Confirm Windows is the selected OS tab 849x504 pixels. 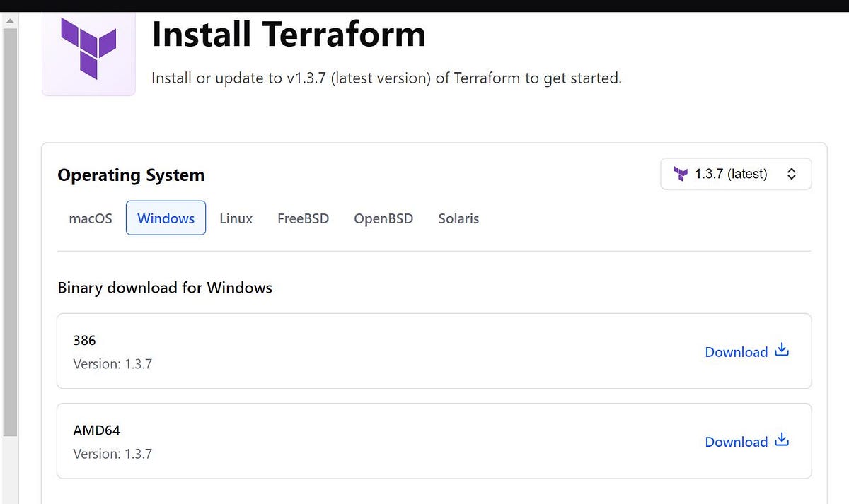tap(166, 218)
